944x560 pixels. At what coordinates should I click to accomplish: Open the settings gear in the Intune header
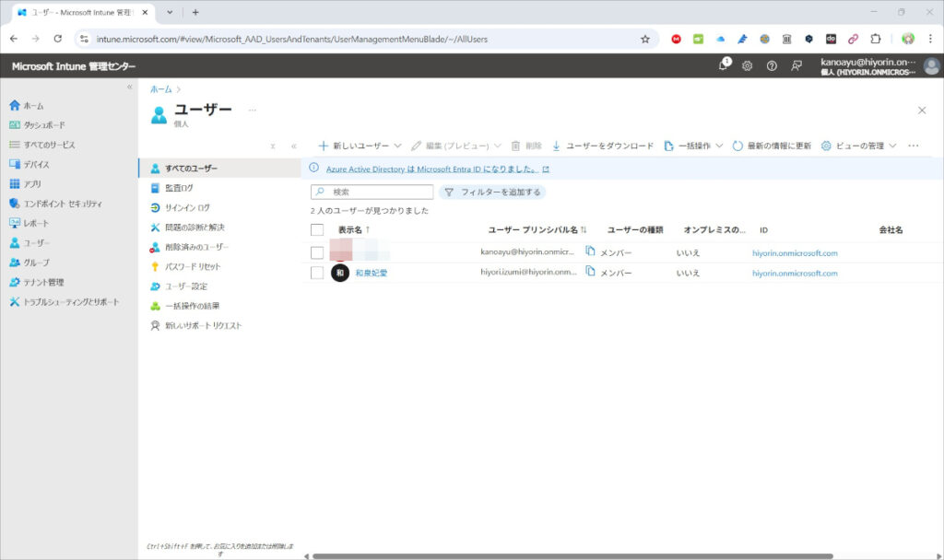(x=747, y=66)
